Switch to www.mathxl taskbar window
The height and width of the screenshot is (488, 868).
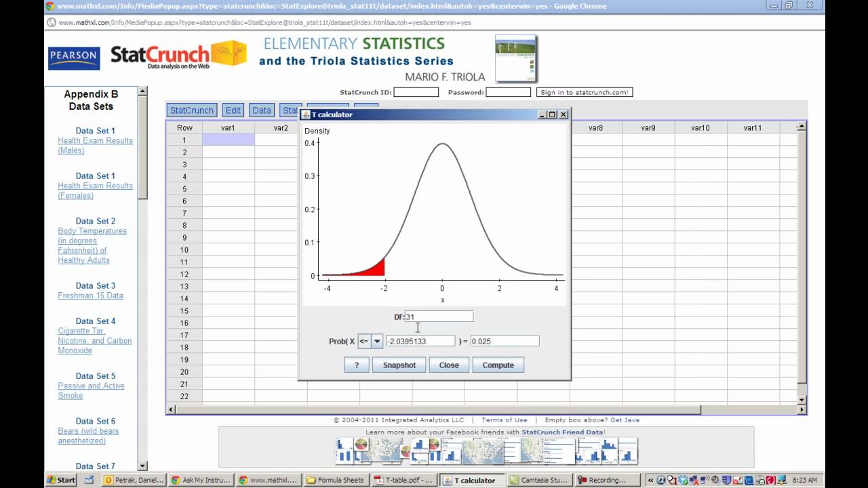(269, 480)
